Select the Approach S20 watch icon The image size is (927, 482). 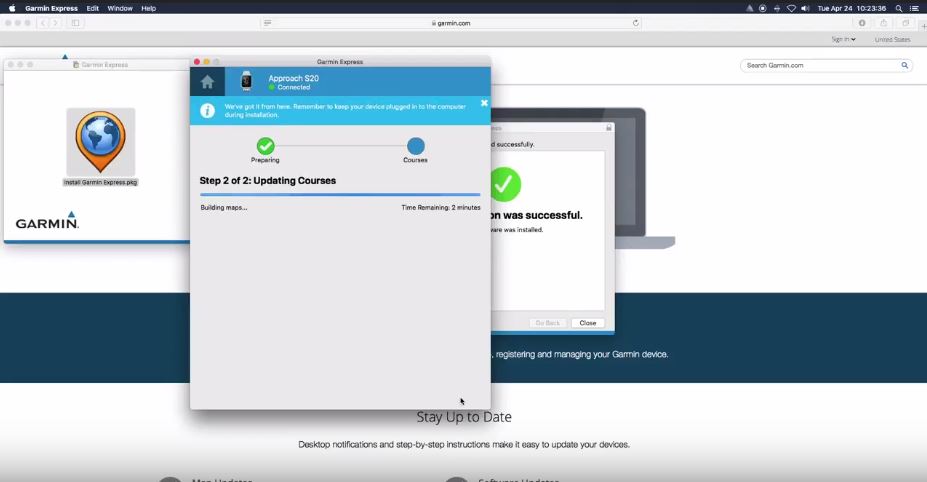(247, 81)
